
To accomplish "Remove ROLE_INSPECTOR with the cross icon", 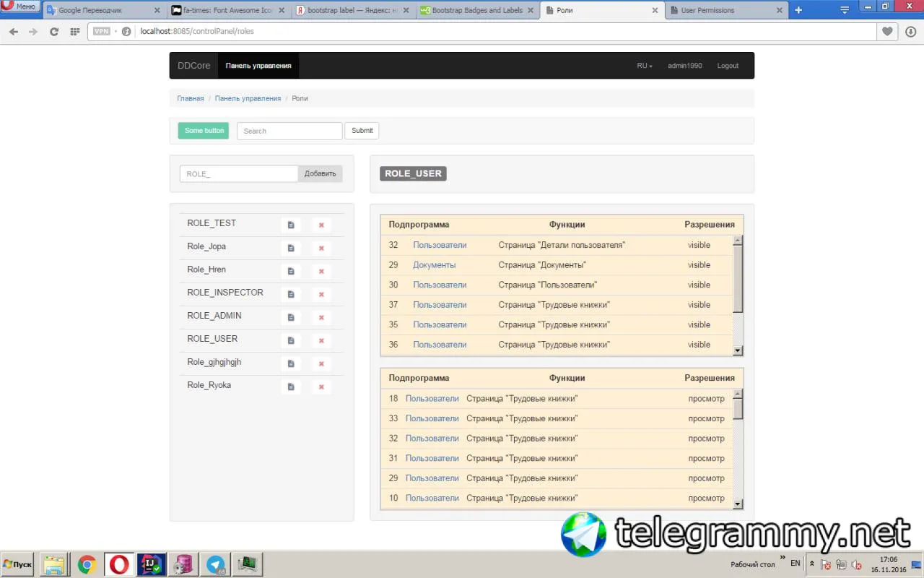I will [x=321, y=294].
